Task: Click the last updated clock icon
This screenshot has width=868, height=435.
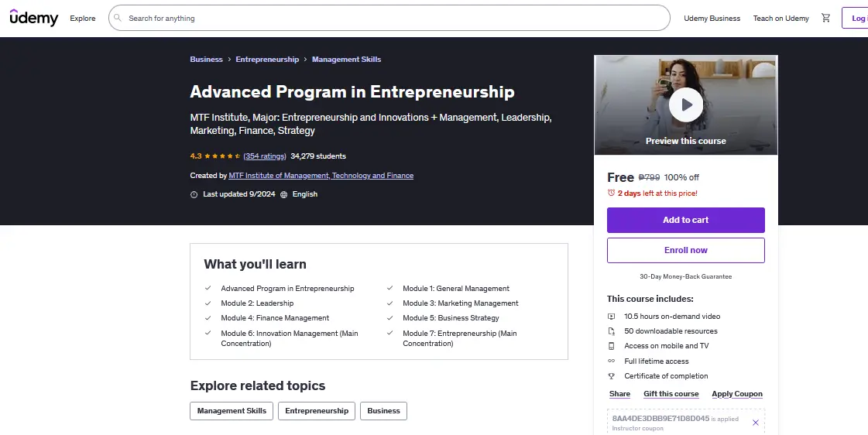Action: tap(194, 194)
